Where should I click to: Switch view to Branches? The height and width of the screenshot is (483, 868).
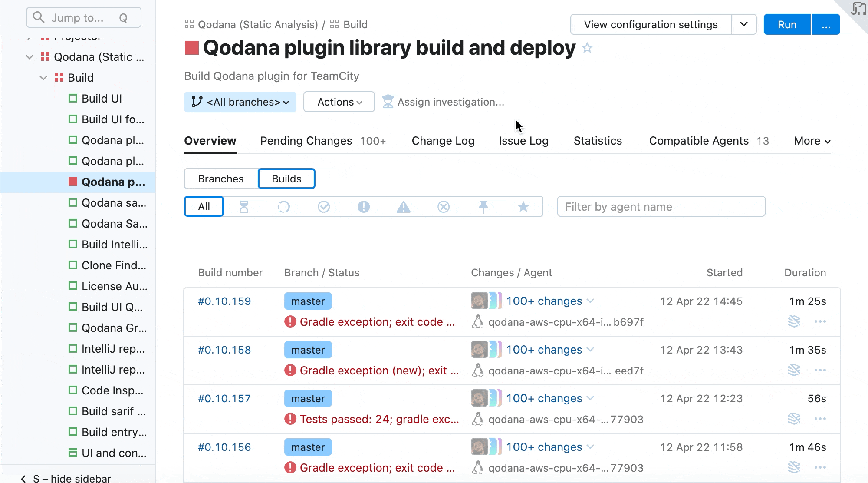221,179
